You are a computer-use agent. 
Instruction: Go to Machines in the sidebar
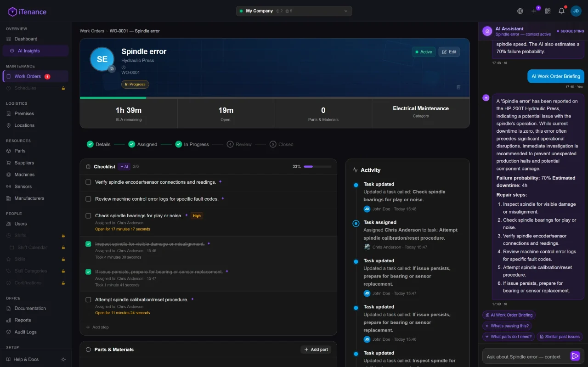click(36, 175)
